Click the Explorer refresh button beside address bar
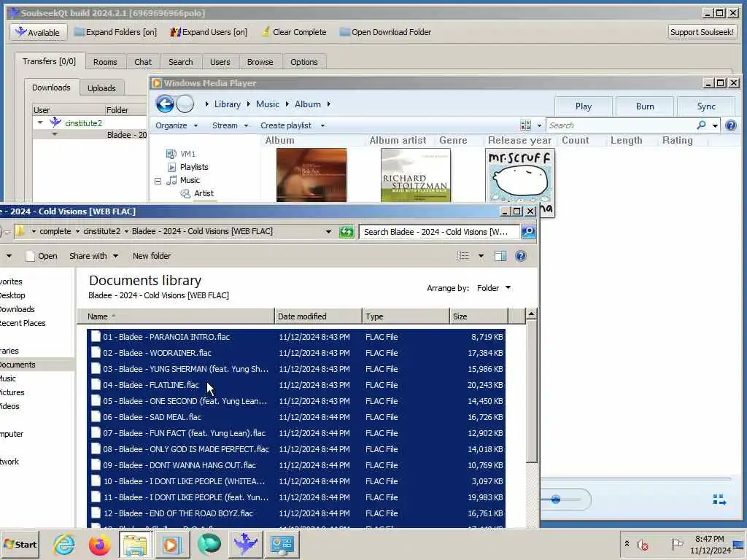The width and height of the screenshot is (747, 560). 347,232
